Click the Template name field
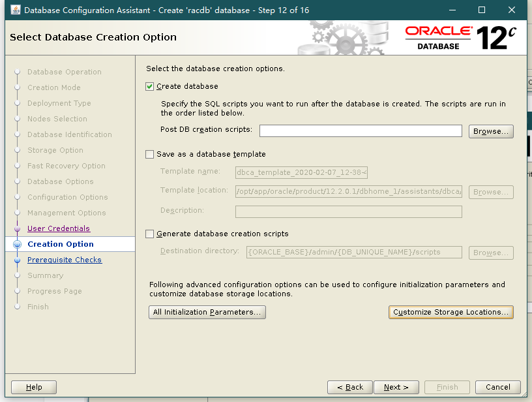 coord(301,172)
